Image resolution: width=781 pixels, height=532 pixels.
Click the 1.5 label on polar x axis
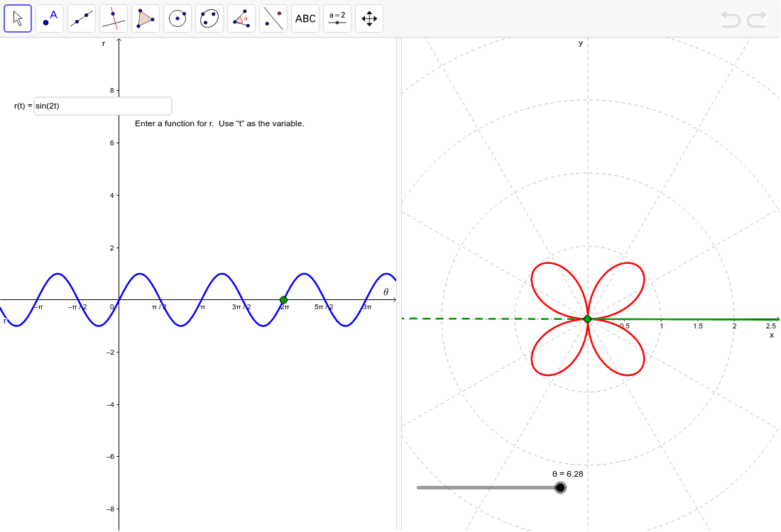(x=698, y=326)
